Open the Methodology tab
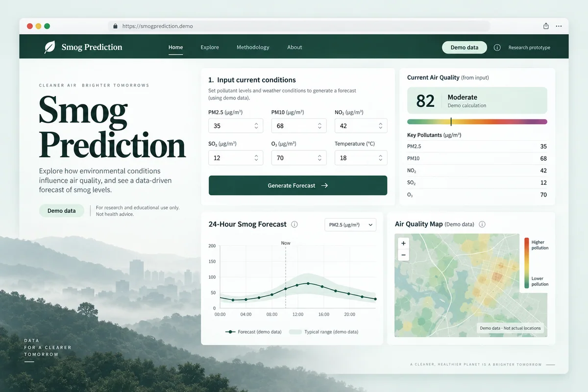The width and height of the screenshot is (588, 392). click(x=253, y=48)
